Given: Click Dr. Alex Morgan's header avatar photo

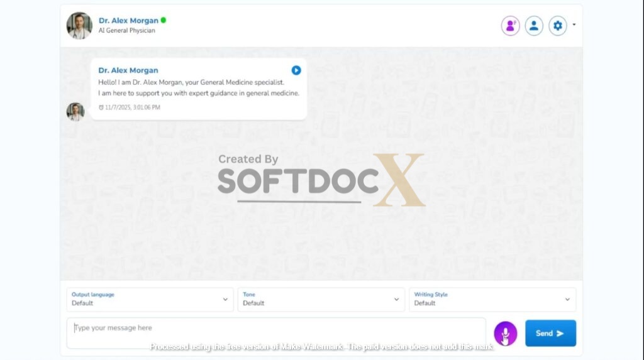Looking at the screenshot, I should (x=79, y=26).
